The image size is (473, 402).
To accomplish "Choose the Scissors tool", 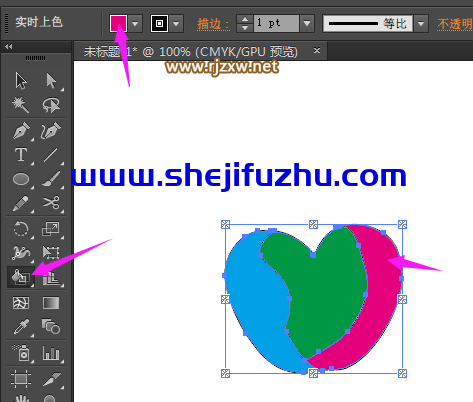I will tap(51, 203).
